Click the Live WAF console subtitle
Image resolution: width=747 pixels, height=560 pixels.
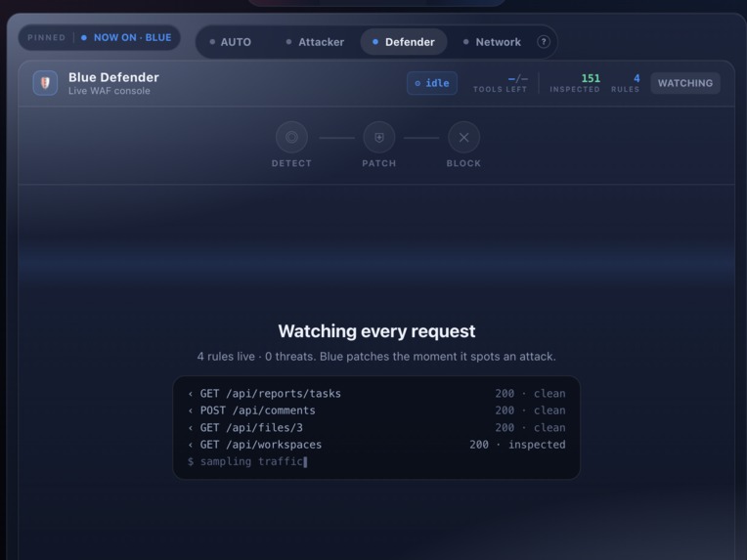pos(110,91)
